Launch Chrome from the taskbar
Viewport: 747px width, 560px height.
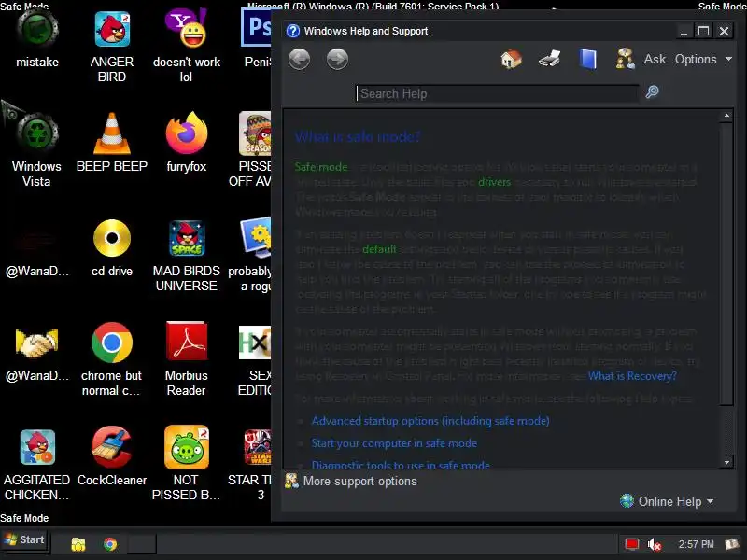tap(110, 544)
